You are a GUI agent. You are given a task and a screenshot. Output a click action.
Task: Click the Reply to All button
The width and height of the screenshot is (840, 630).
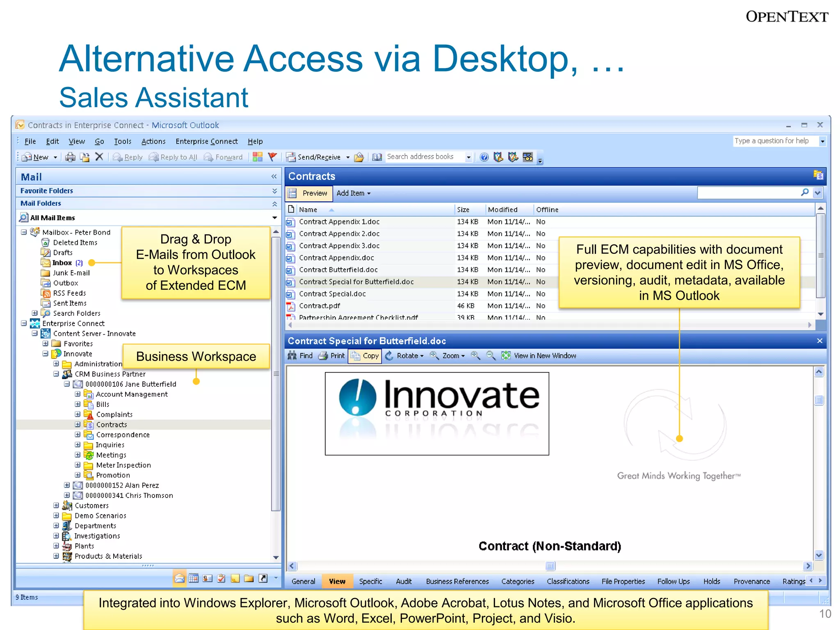coord(173,157)
